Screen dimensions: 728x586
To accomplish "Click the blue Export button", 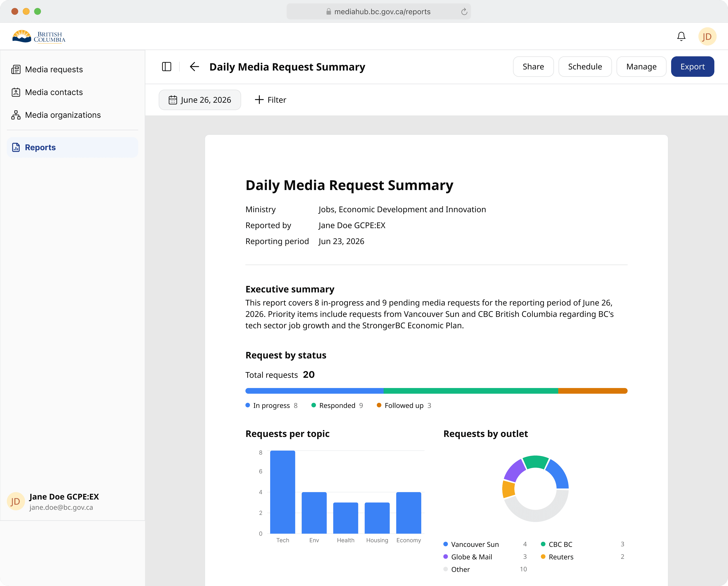I will 692,67.
